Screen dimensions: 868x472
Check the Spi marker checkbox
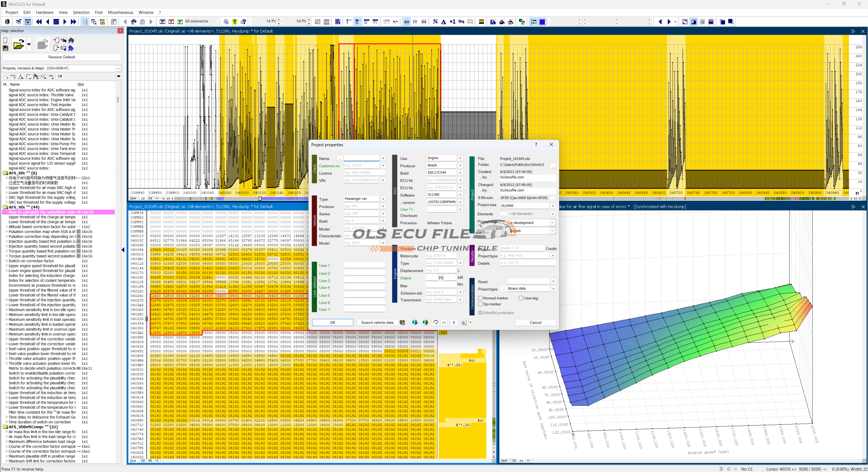point(480,304)
